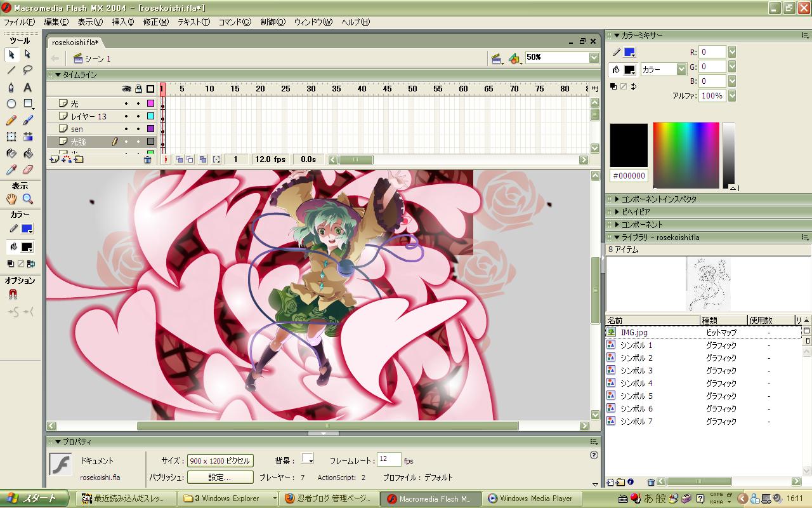Click the Delete Layer trash icon in timeline
This screenshot has height=508, width=812.
click(x=147, y=160)
